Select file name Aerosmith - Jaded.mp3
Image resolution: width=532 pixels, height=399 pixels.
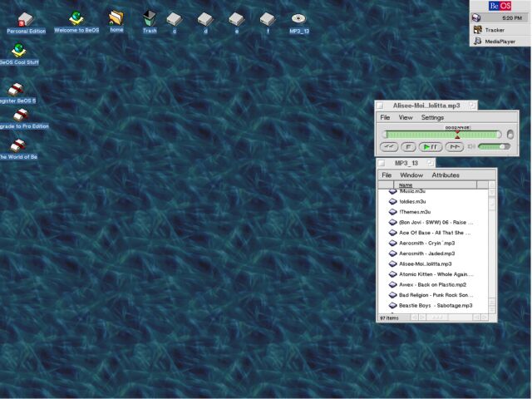tap(426, 254)
